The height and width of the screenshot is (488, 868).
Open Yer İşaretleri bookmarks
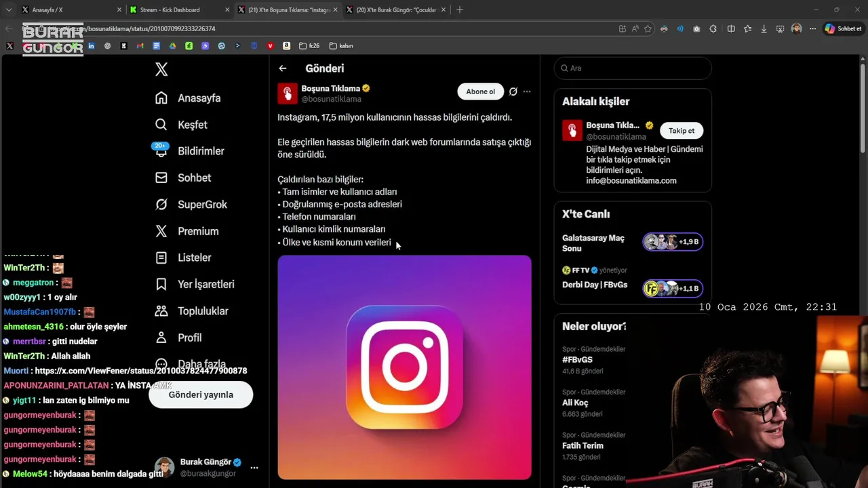pyautogui.click(x=195, y=284)
